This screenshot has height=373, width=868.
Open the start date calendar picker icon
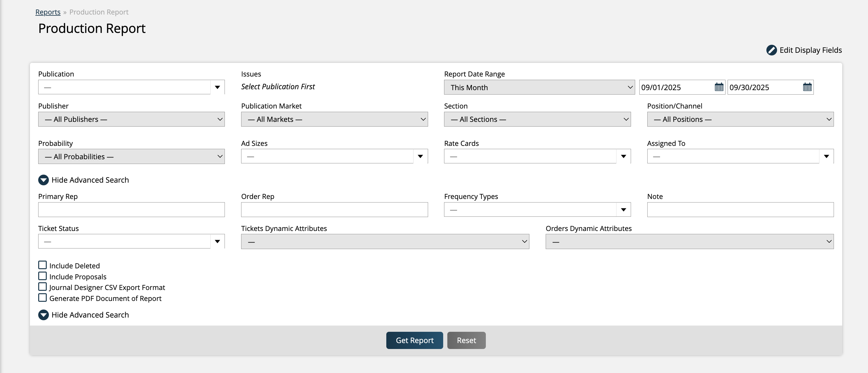[x=719, y=87]
